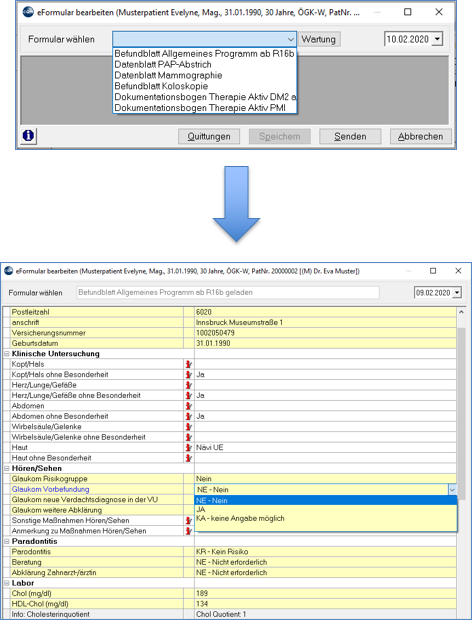Click the Glaukom Vorbefundung label
The width and height of the screenshot is (473, 621).
(x=50, y=490)
